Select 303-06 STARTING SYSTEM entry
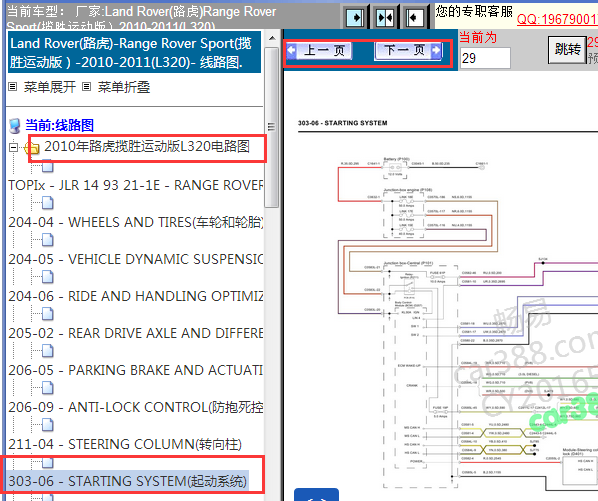 [x=128, y=481]
